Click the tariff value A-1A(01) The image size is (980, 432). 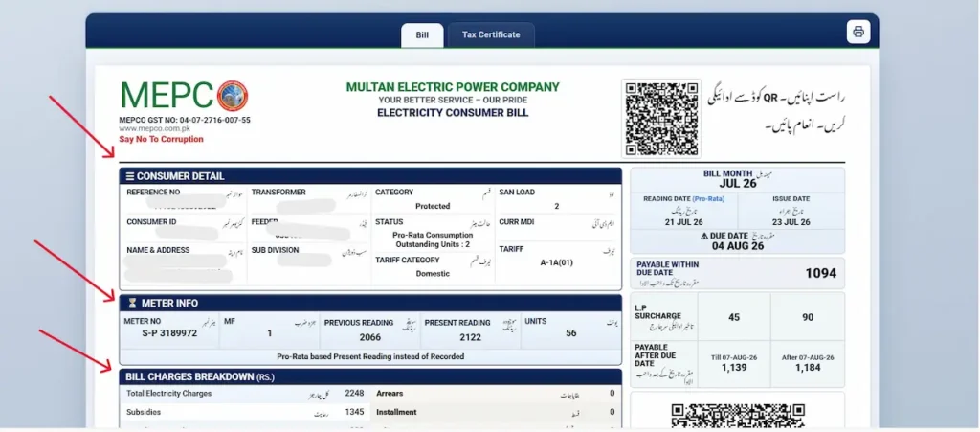coord(556,262)
